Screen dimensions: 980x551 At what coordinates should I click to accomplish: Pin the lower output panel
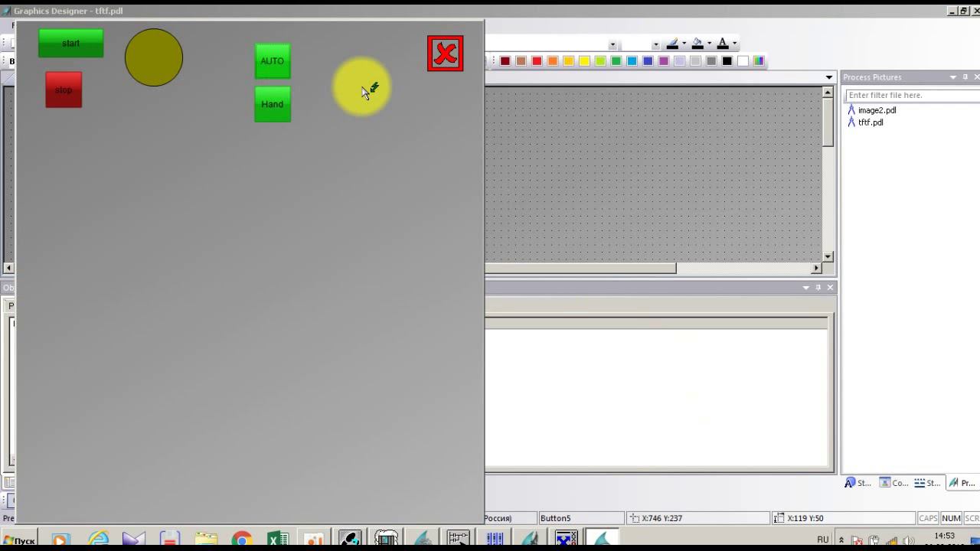click(x=818, y=288)
